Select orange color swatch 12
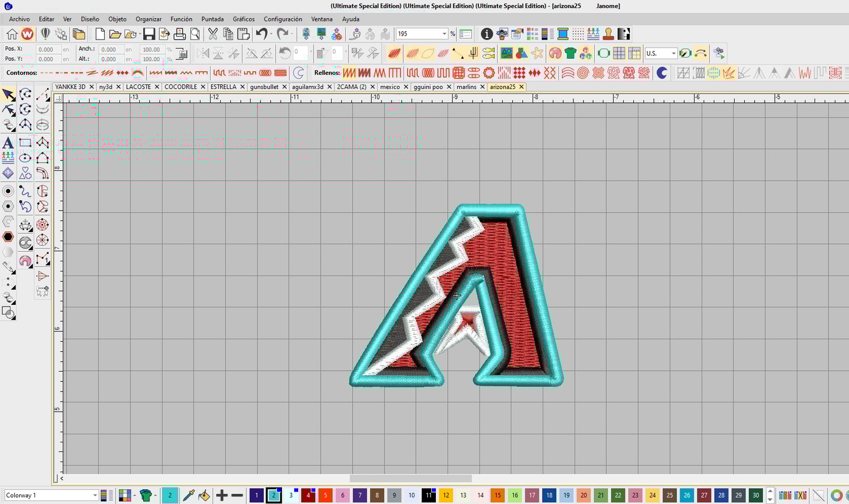849x504 pixels. pyautogui.click(x=446, y=496)
